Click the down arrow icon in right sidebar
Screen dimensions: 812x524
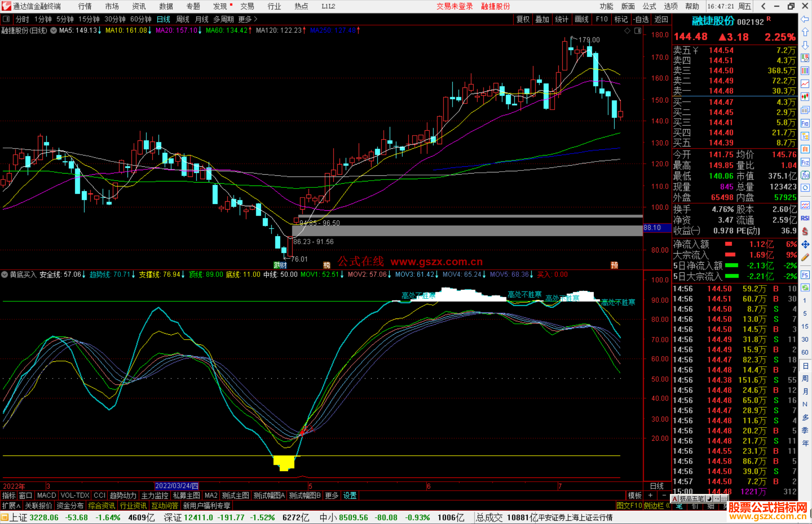point(805,45)
